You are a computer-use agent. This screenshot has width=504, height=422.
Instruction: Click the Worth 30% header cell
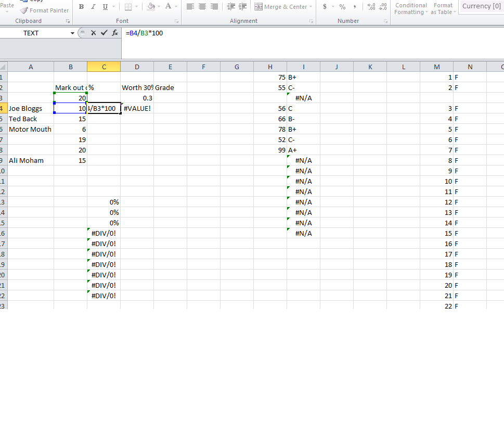pos(137,87)
